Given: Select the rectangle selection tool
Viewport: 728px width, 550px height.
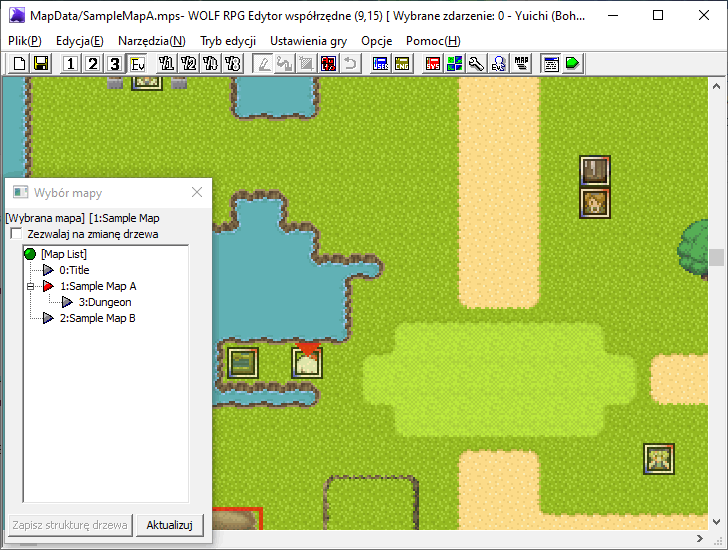Looking at the screenshot, I should pyautogui.click(x=306, y=64).
